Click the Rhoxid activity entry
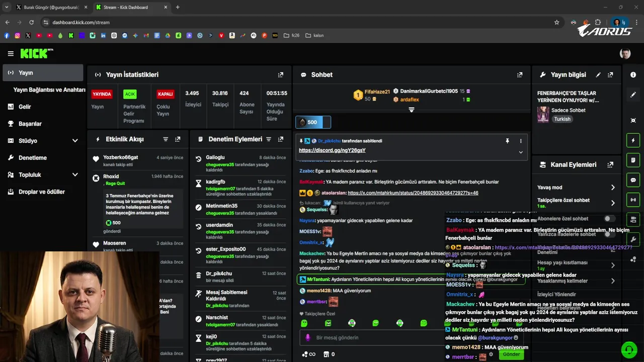This screenshot has width=644, height=362. pos(111,176)
